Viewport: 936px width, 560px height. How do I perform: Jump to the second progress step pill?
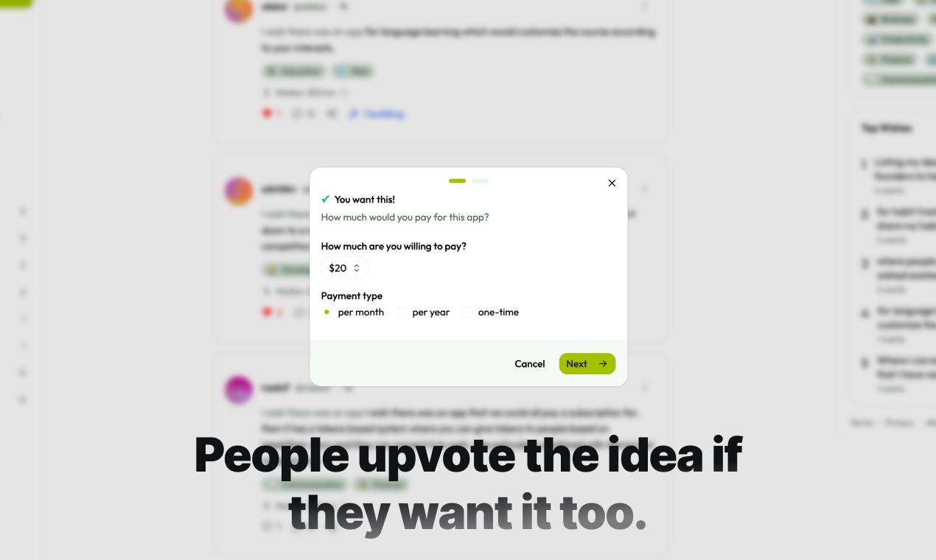point(480,181)
